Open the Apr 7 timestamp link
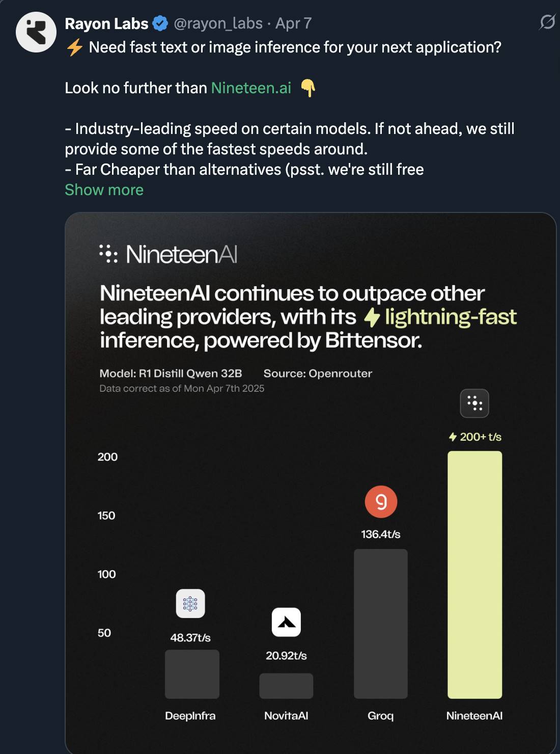This screenshot has width=560, height=754. tap(293, 23)
